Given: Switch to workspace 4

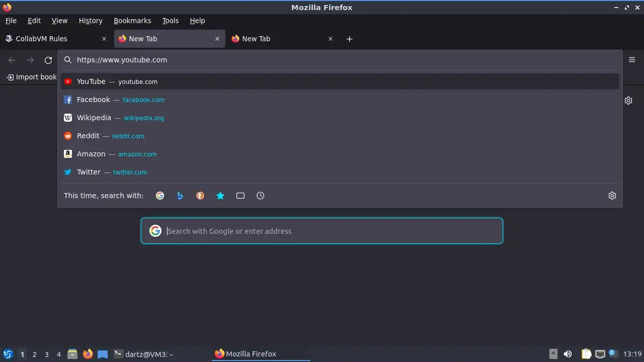Looking at the screenshot, I should tap(58, 354).
